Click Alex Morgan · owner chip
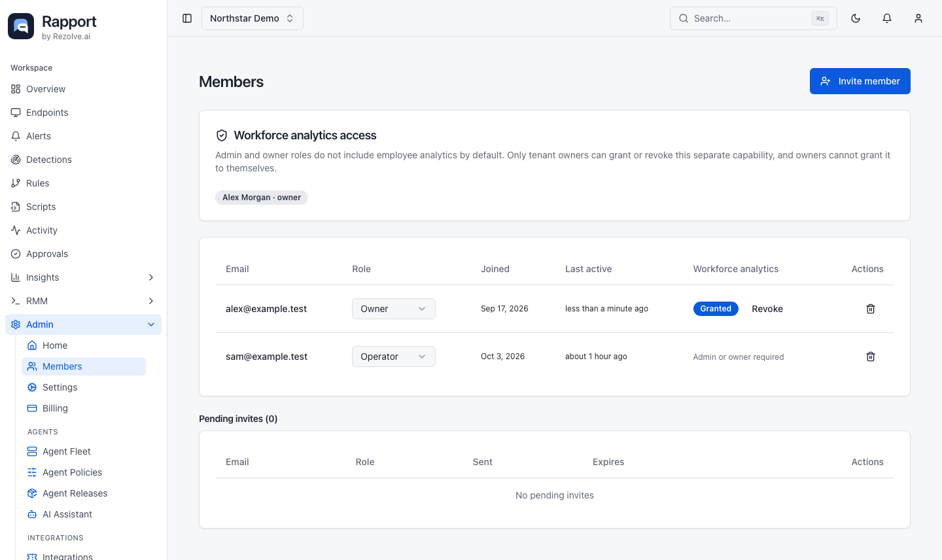 tap(262, 198)
